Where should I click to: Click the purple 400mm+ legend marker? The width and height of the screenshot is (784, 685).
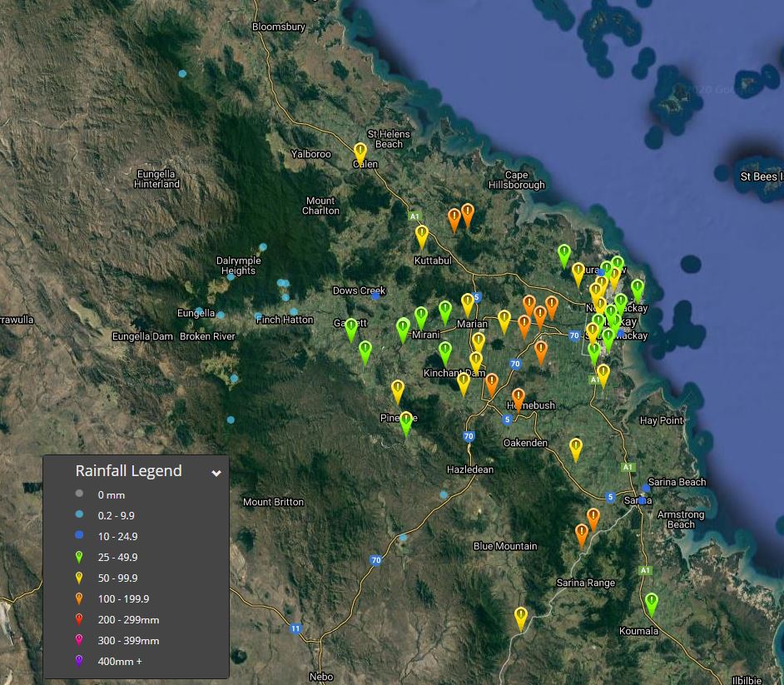pyautogui.click(x=79, y=661)
